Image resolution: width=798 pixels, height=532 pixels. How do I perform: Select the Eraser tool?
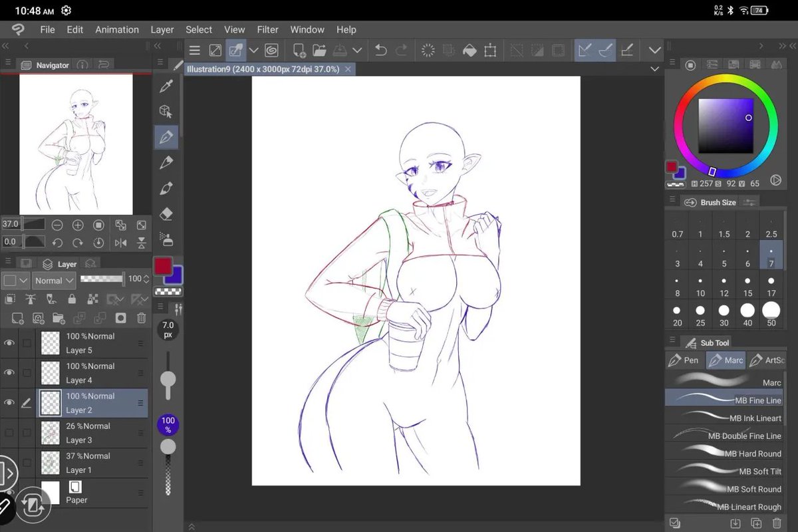tap(166, 213)
